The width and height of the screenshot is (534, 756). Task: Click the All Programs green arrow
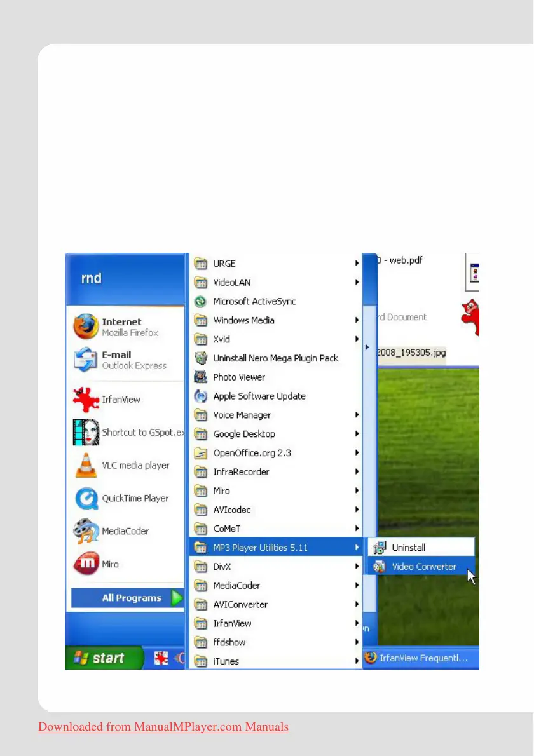click(177, 598)
